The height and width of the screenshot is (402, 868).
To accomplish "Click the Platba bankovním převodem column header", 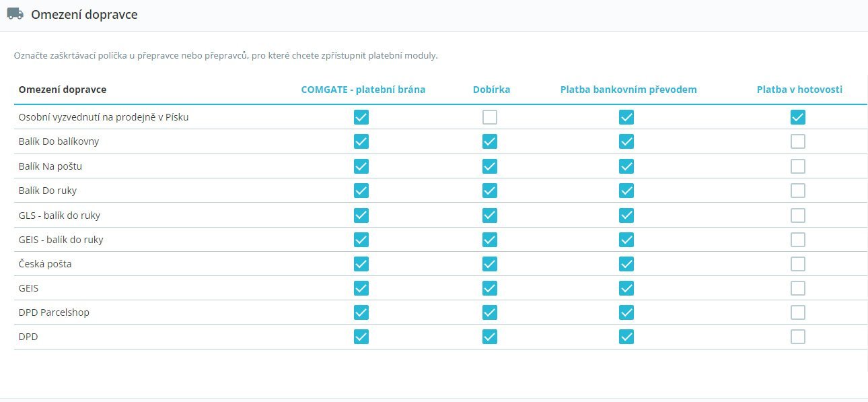I will (x=628, y=90).
